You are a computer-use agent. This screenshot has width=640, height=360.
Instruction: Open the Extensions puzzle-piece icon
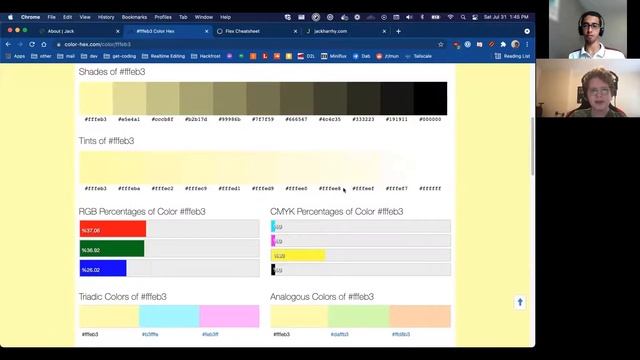click(x=503, y=44)
